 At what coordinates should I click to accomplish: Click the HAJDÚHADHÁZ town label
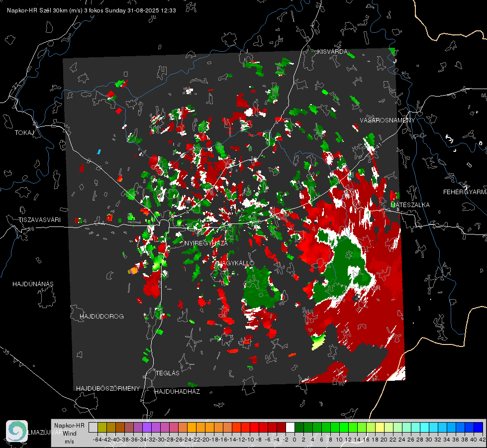coord(177,391)
